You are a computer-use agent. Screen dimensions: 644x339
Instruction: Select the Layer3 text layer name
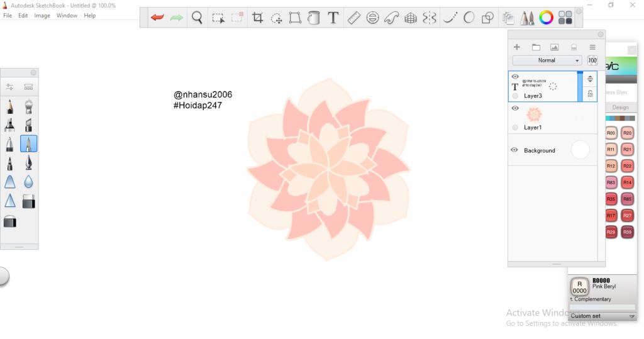[x=533, y=96]
